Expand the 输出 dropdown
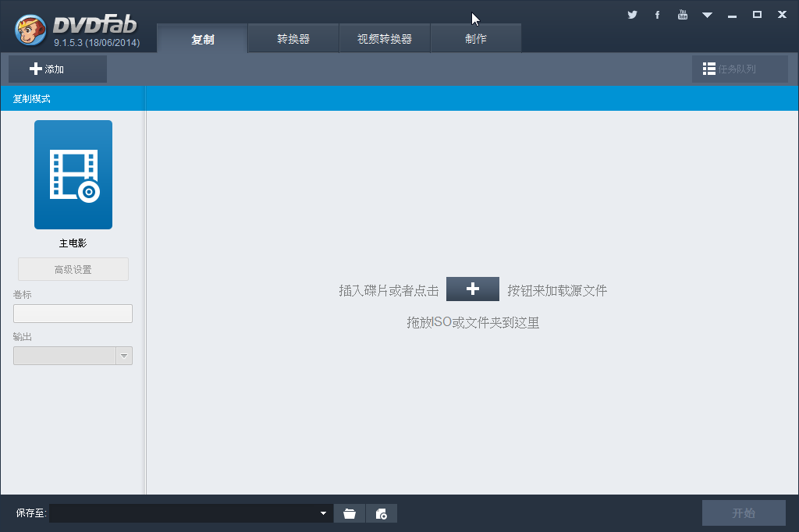Viewport: 799px width, 532px height. point(124,356)
